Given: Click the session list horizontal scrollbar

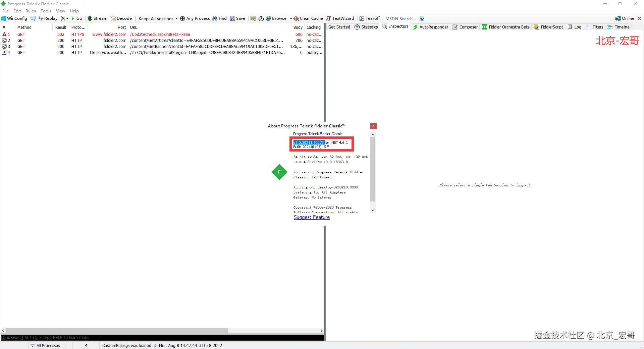Looking at the screenshot, I should click(x=117, y=331).
